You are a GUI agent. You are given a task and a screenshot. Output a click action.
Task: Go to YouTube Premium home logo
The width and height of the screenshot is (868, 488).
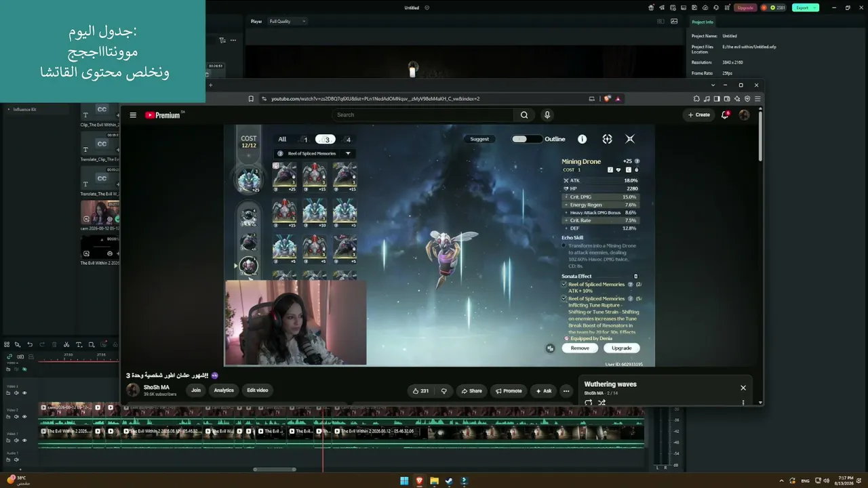[163, 115]
